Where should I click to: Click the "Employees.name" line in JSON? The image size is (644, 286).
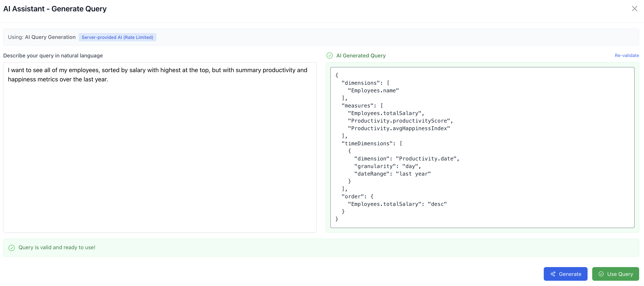(x=373, y=90)
